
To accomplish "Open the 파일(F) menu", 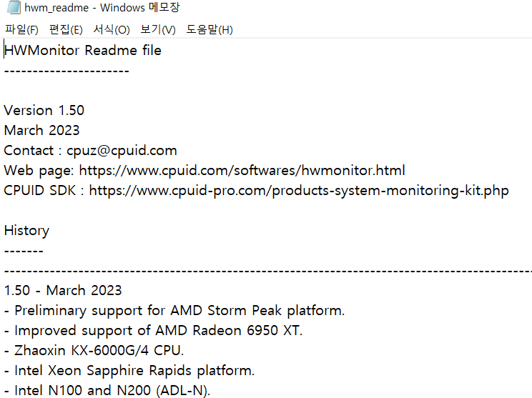I will tap(21, 29).
